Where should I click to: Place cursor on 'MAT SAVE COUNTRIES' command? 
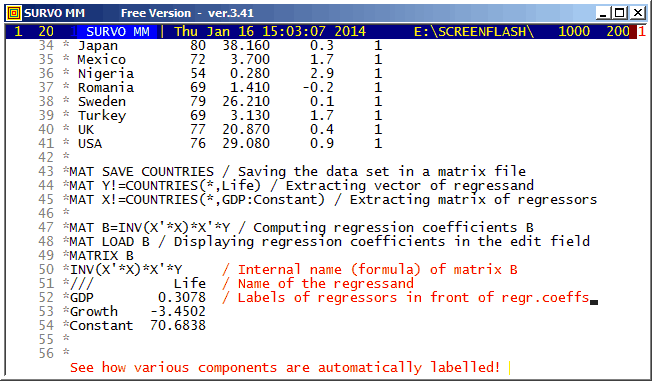tap(141, 171)
